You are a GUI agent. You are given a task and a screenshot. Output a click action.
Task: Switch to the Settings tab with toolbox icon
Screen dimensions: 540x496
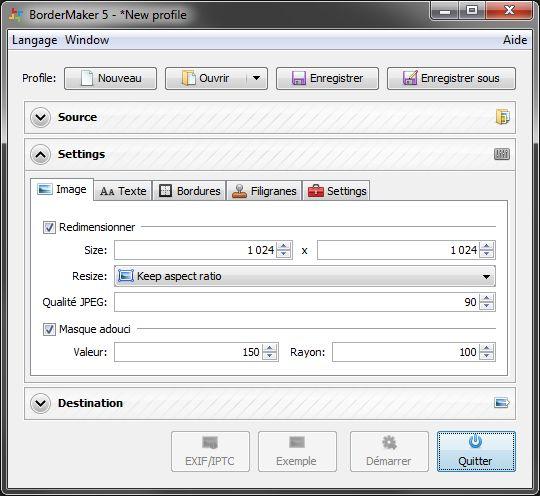[336, 190]
